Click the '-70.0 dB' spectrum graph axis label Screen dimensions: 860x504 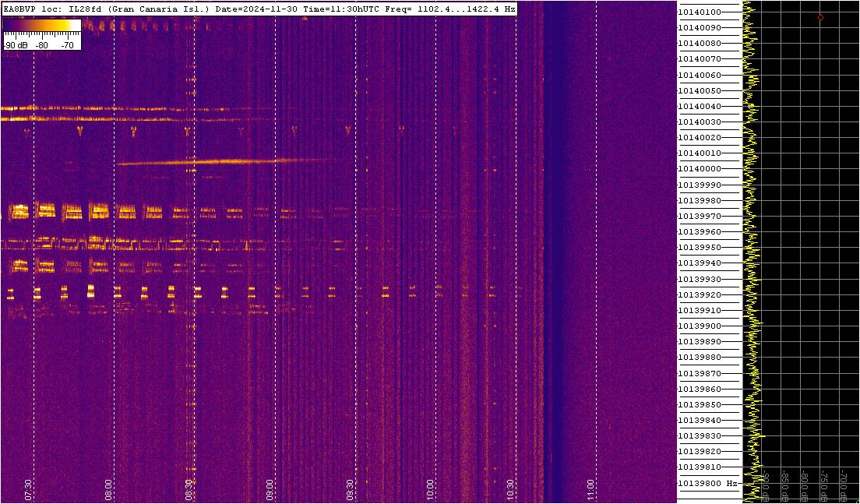[843, 487]
